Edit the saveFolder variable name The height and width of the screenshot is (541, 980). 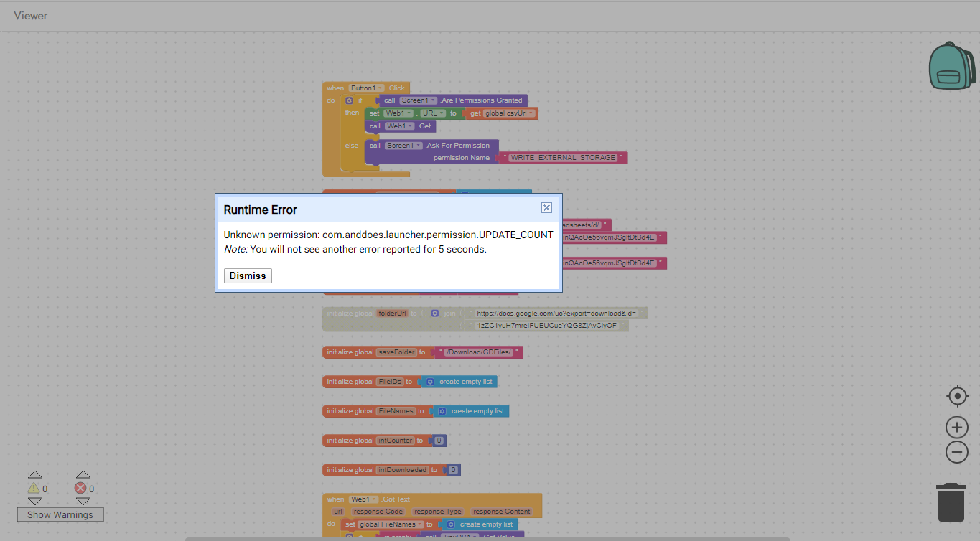pos(397,352)
